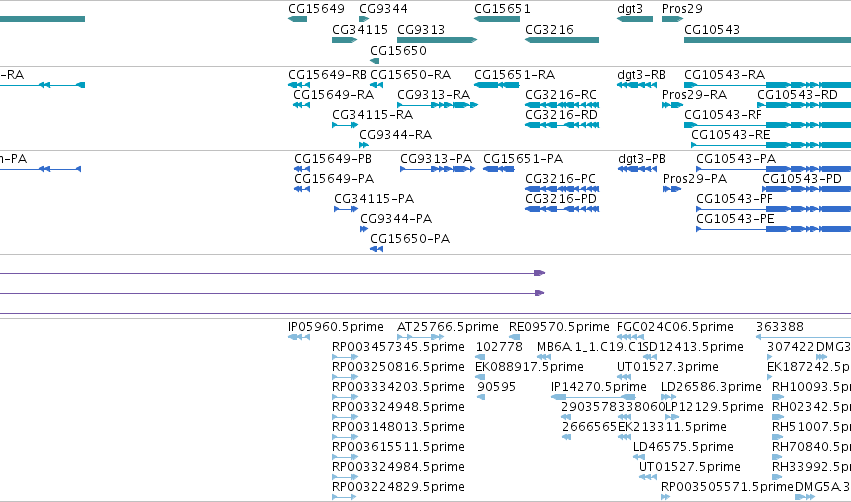This screenshot has height=502, width=851.
Task: Pick the CG3216-PD protein label
Action: point(561,199)
